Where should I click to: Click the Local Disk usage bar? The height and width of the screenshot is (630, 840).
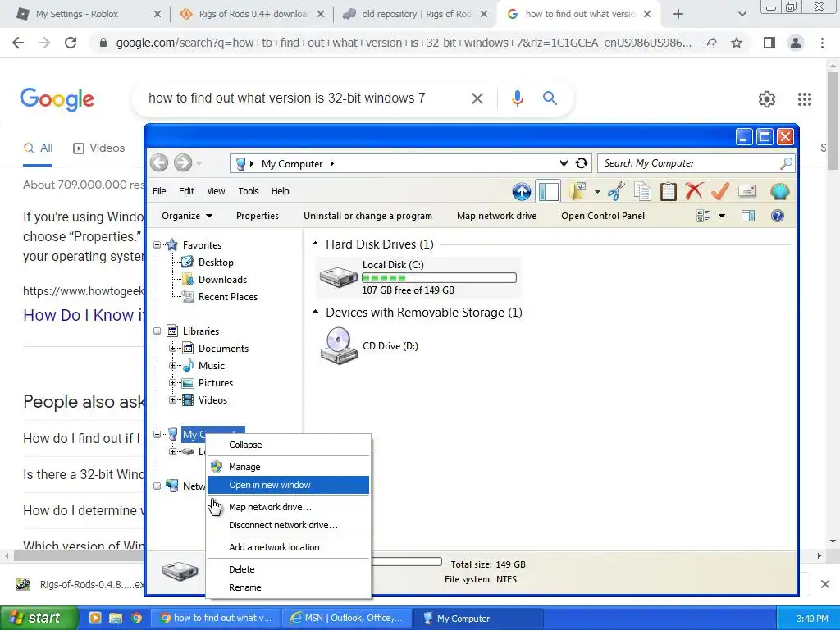coord(439,277)
